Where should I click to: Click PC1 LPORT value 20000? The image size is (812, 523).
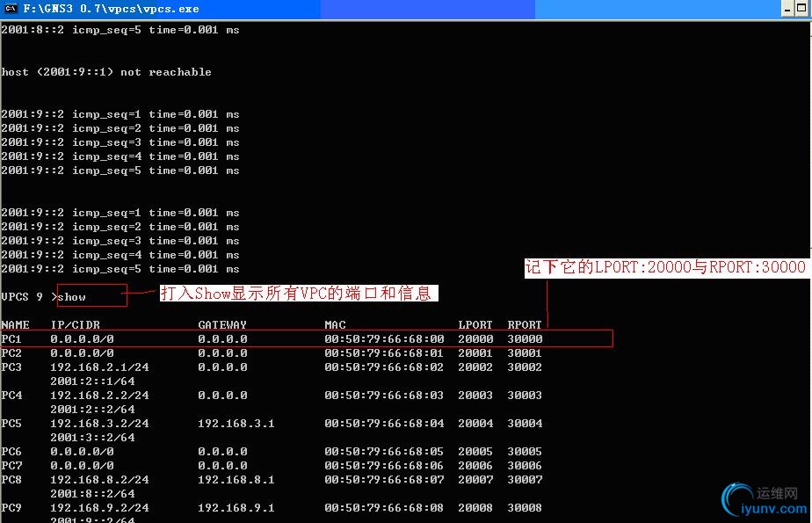click(x=475, y=338)
